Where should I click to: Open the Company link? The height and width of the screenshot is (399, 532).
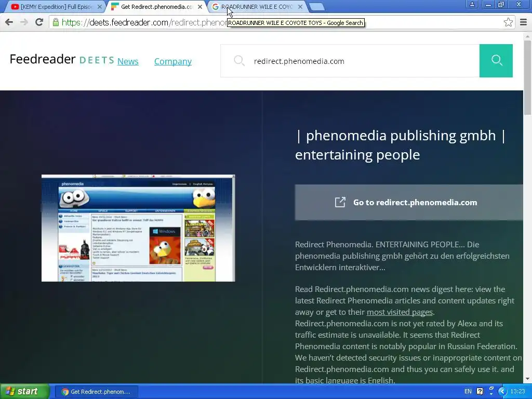pos(172,61)
